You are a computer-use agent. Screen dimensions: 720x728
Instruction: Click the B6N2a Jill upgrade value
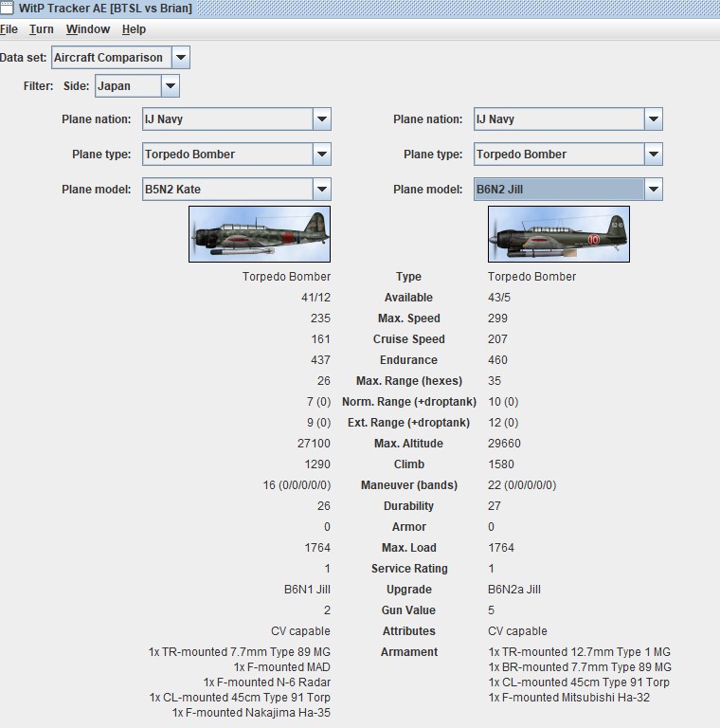(x=514, y=590)
